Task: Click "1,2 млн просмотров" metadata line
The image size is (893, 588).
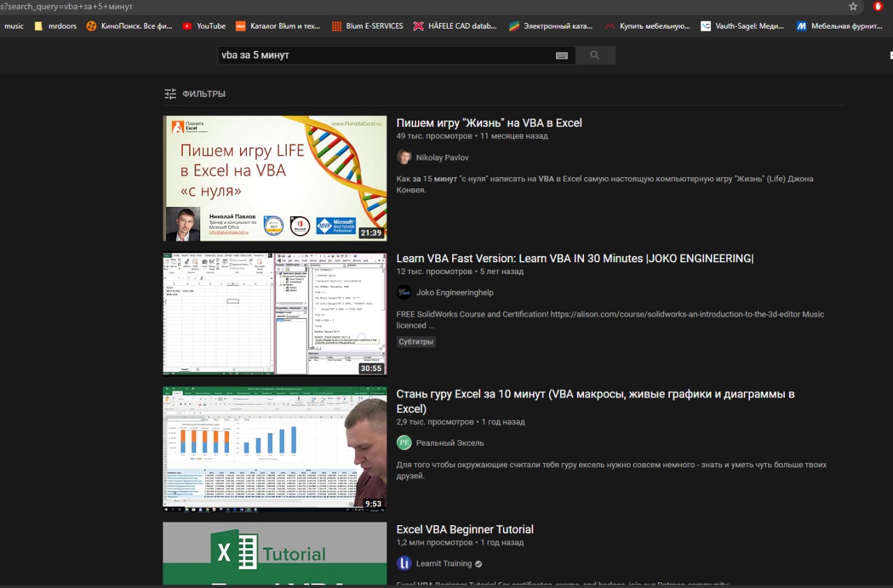Action: 460,543
